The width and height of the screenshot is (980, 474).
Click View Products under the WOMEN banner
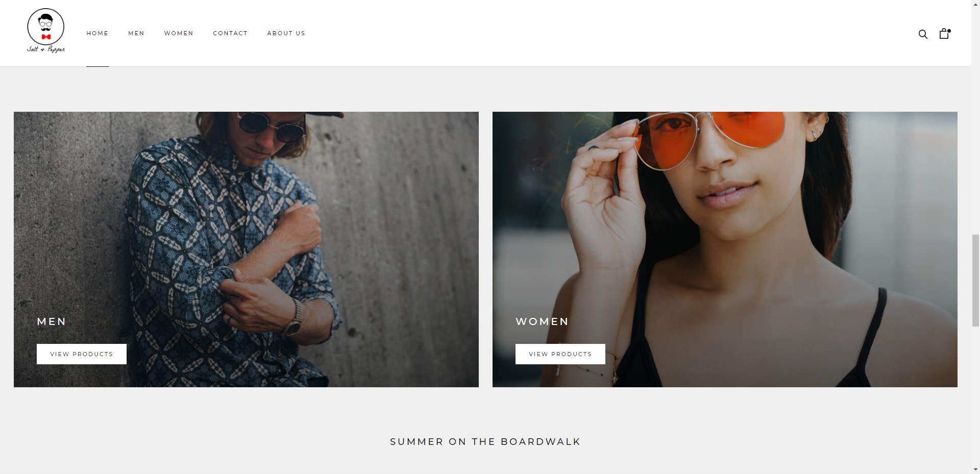pyautogui.click(x=560, y=354)
